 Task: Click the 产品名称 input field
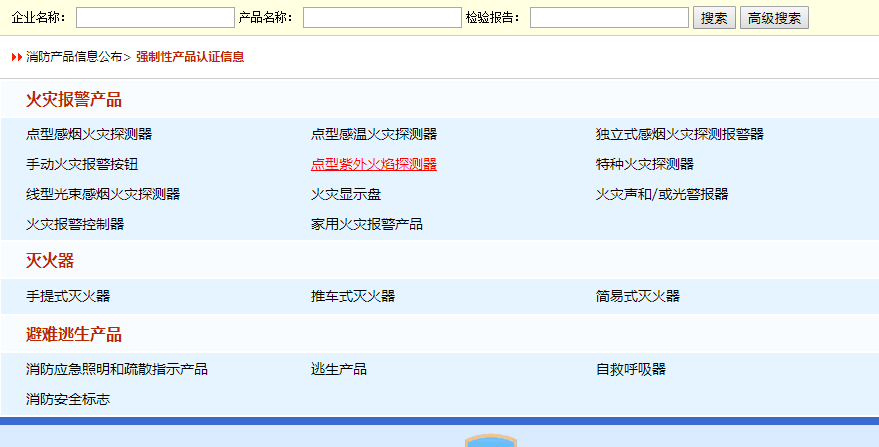tap(381, 18)
